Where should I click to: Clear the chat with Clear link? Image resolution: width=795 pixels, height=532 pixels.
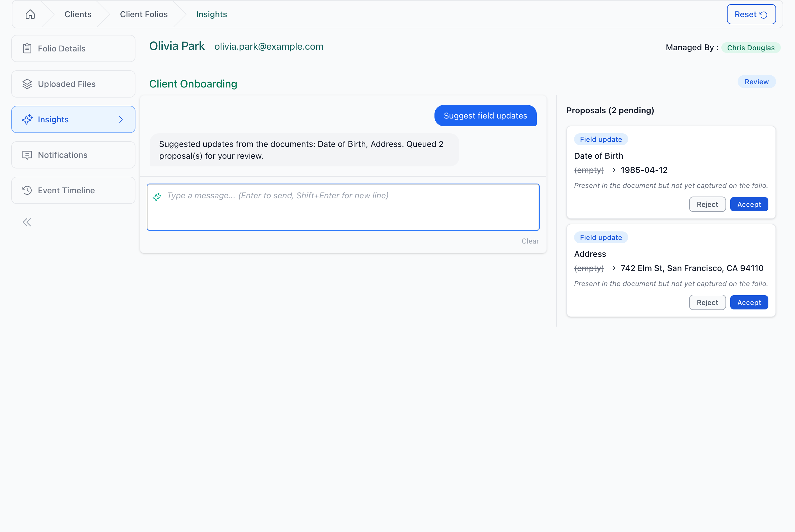pyautogui.click(x=530, y=241)
